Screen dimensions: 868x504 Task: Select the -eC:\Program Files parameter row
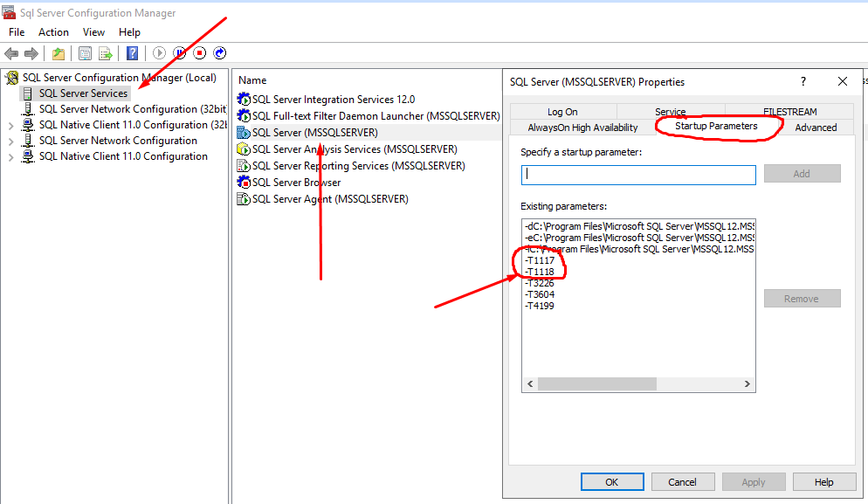point(639,238)
